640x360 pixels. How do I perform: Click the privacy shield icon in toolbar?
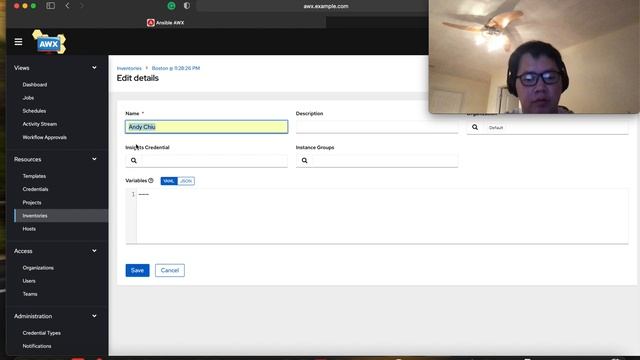[187, 6]
